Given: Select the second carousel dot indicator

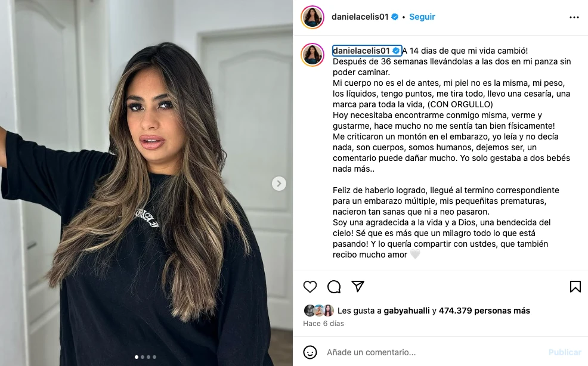Looking at the screenshot, I should [143, 357].
